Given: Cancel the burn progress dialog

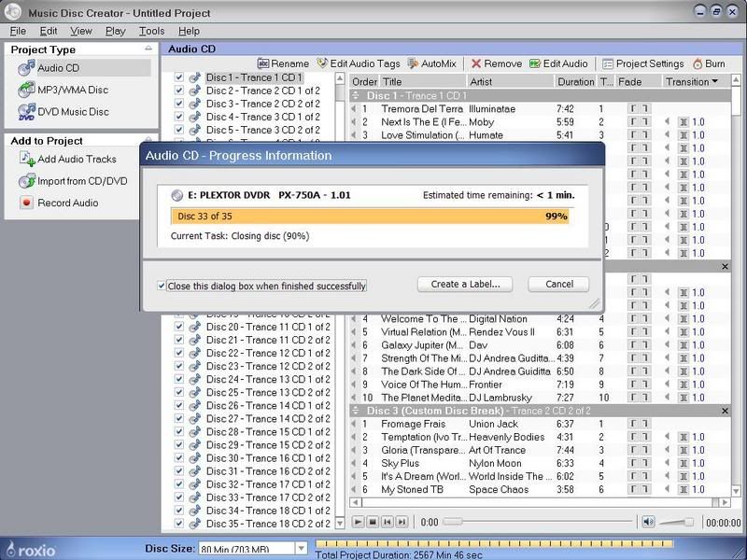Looking at the screenshot, I should (x=558, y=285).
